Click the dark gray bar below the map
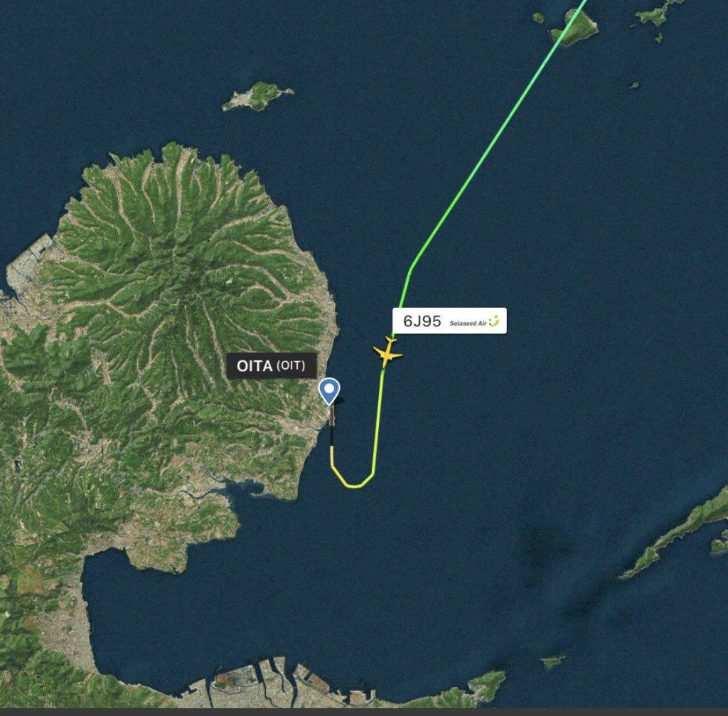Viewport: 728px width, 716px height. tap(364, 712)
